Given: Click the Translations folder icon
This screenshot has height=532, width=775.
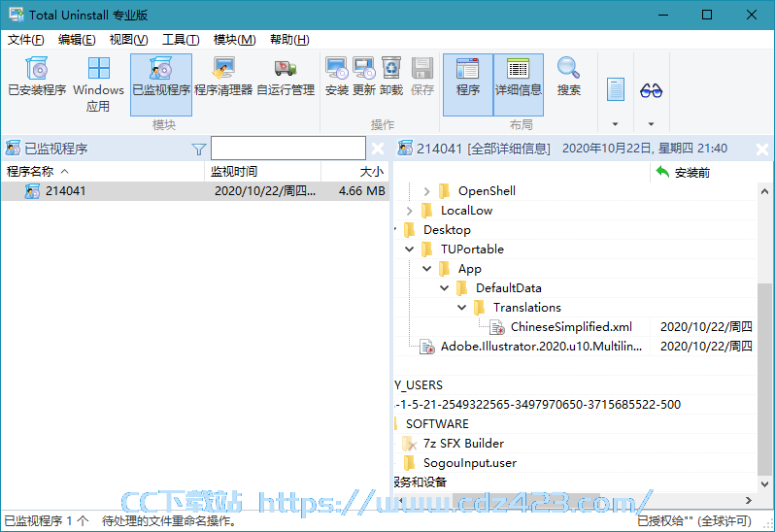Looking at the screenshot, I should 479,307.
